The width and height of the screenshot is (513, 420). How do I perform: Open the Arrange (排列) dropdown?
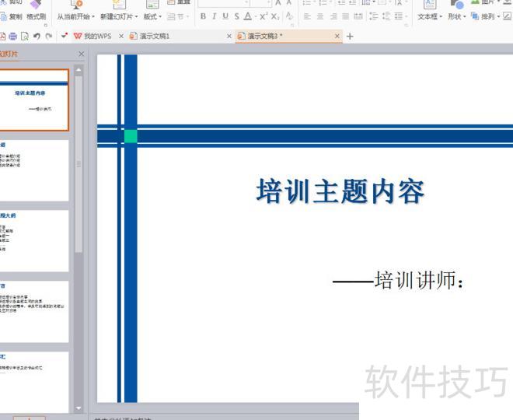coord(490,16)
